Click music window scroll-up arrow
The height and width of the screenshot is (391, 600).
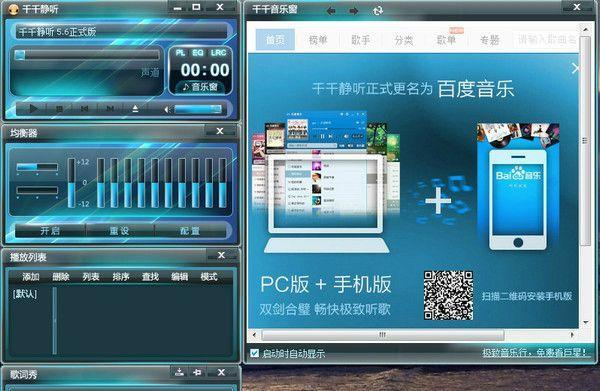[585, 29]
